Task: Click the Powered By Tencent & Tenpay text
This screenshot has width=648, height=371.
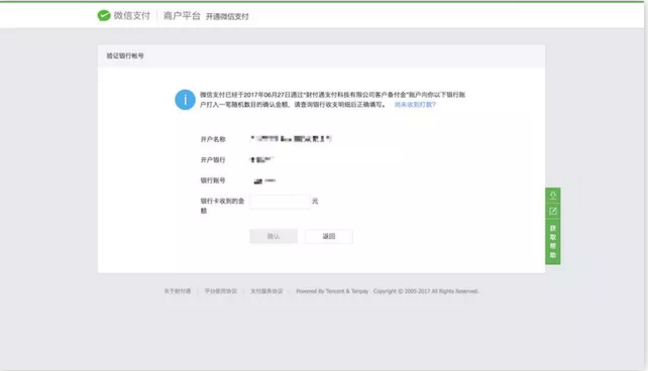Action: (x=332, y=291)
